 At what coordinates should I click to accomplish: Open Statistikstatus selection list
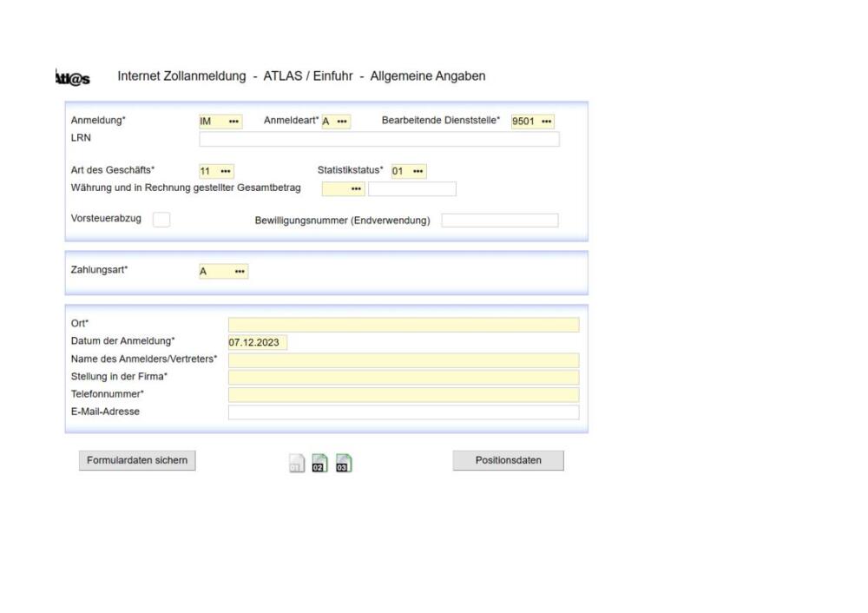click(418, 171)
